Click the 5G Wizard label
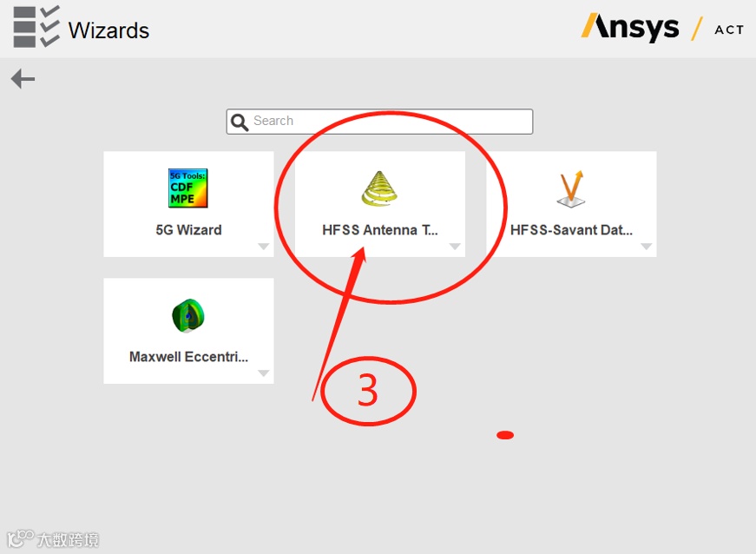The height and width of the screenshot is (554, 756). [x=188, y=230]
